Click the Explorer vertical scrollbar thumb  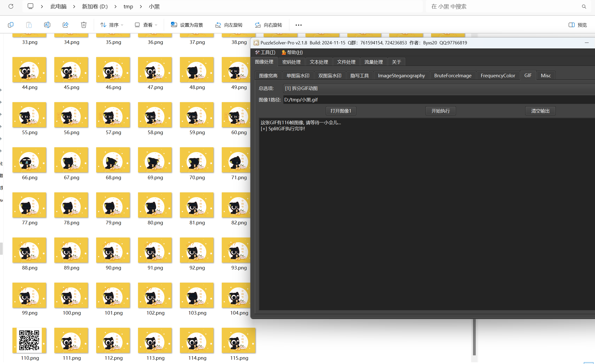pos(474,337)
